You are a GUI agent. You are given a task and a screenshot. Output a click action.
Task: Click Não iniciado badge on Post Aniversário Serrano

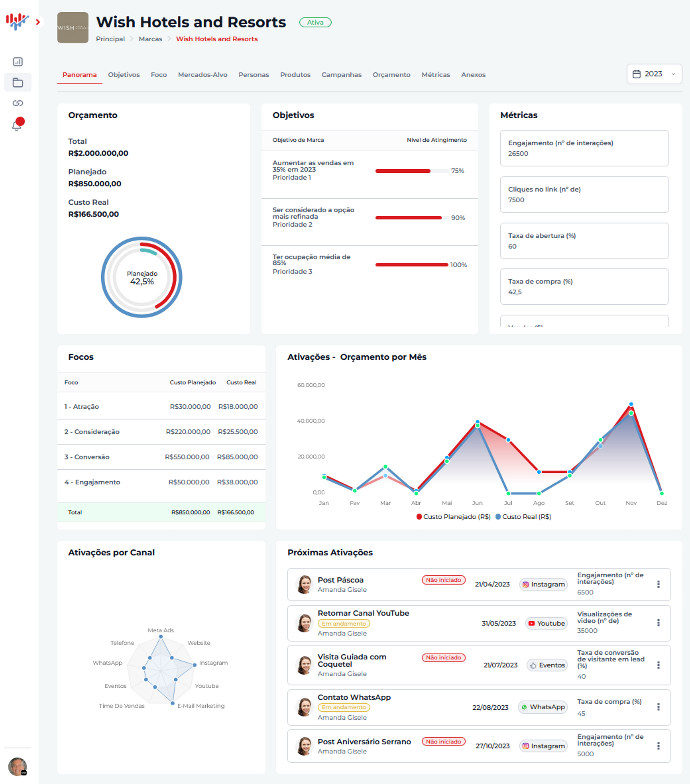[444, 742]
